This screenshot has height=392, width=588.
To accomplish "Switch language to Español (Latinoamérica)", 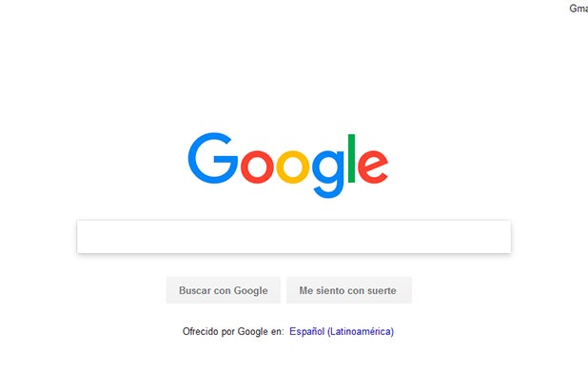I will click(x=342, y=332).
